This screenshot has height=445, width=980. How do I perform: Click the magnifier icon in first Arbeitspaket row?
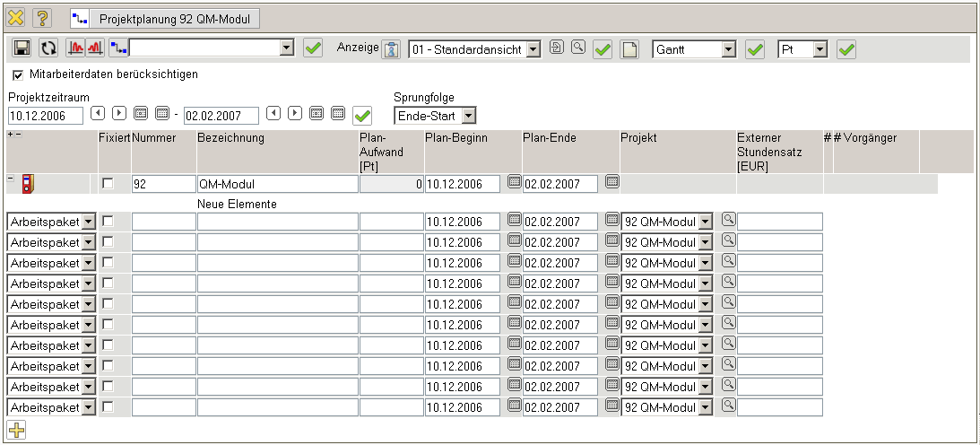click(728, 219)
